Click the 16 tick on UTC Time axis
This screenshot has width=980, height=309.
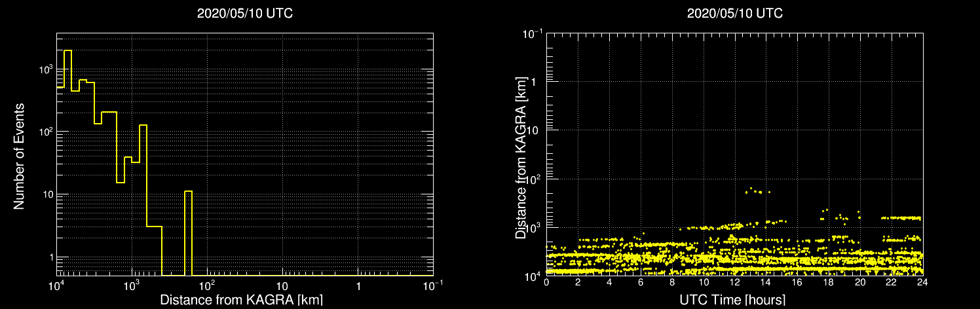[797, 282]
